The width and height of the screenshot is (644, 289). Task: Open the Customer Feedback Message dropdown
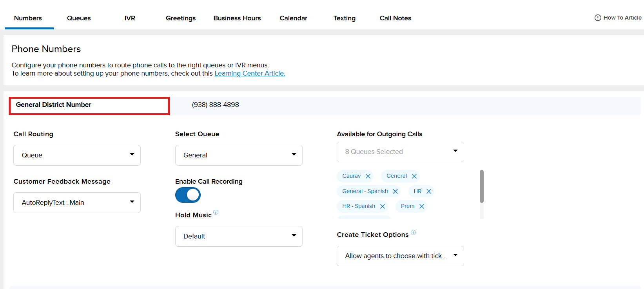coord(77,202)
